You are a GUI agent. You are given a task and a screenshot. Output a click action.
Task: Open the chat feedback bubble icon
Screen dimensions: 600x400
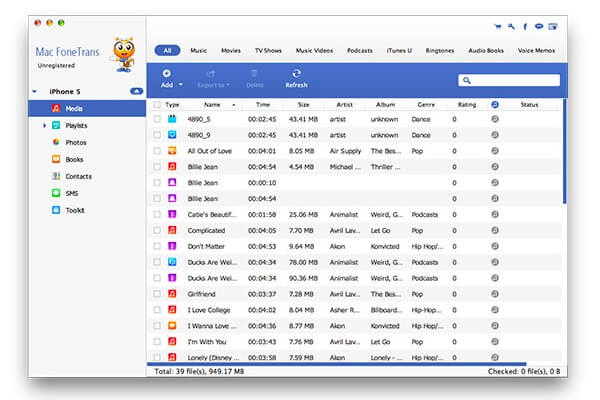coord(538,27)
